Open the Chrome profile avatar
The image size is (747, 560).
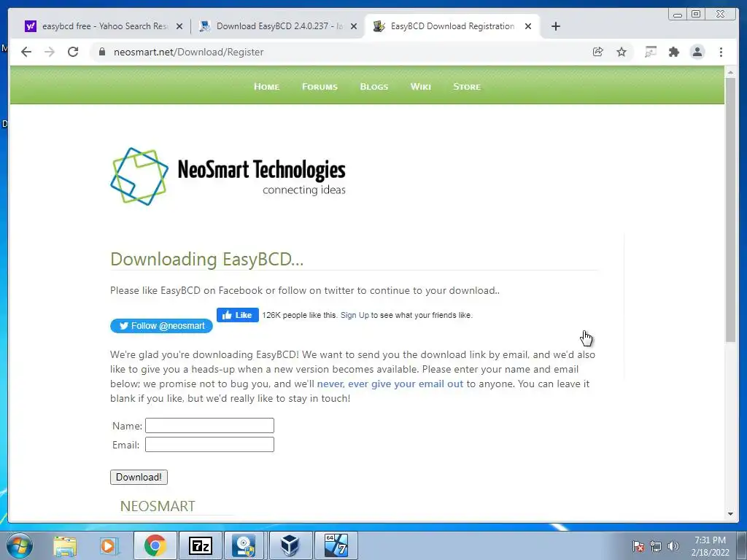point(697,52)
